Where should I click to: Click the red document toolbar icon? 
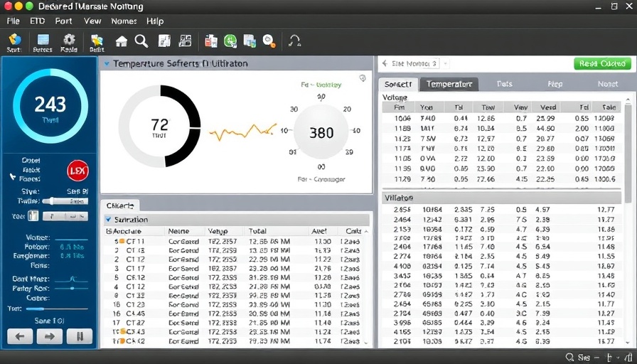point(211,41)
